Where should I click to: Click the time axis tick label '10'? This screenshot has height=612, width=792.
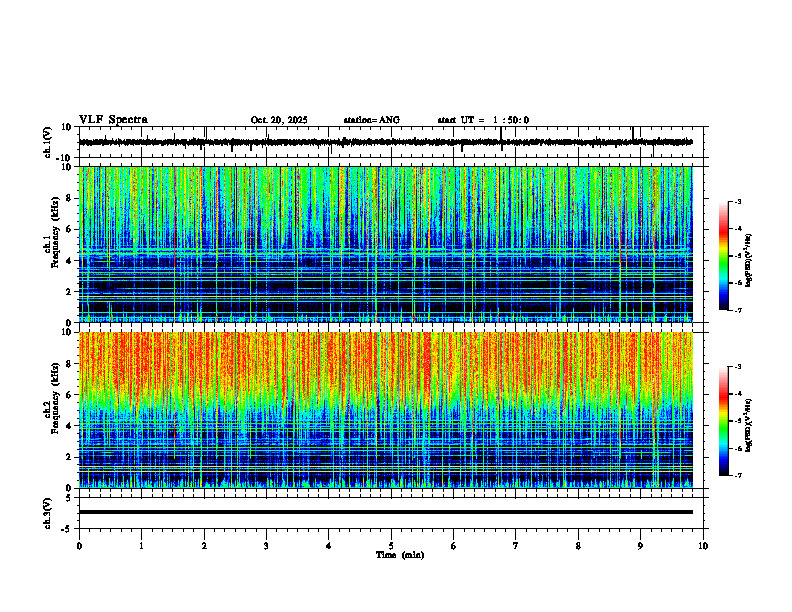pyautogui.click(x=703, y=546)
